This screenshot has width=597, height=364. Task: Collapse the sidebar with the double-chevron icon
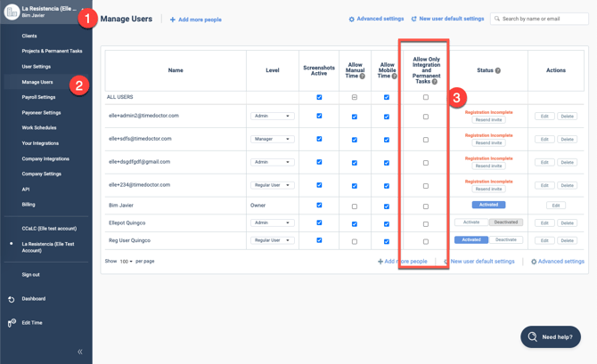(x=80, y=352)
